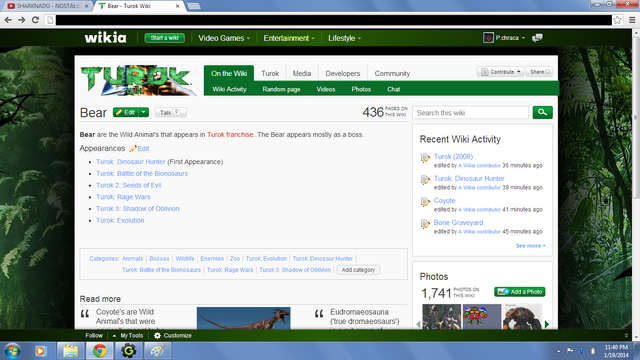Click the P.chraca user avatar
The image size is (640, 360).
pos(488,38)
